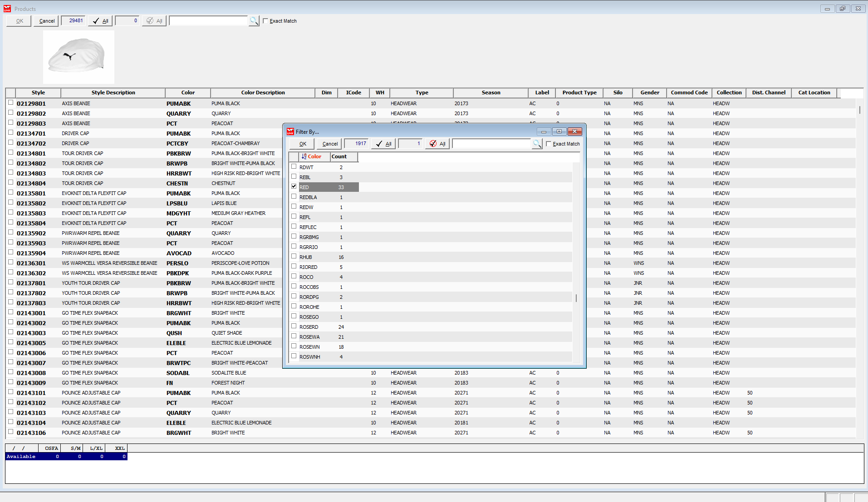
Task: Click the Filter By vertical scrollbar thumb
Action: pyautogui.click(x=576, y=298)
